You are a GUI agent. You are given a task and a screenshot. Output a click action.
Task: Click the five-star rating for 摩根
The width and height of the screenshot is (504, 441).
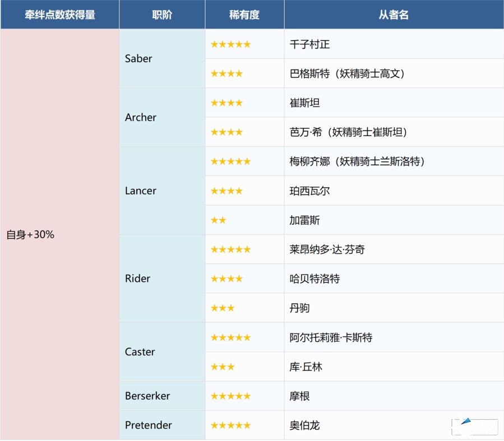[x=230, y=396]
